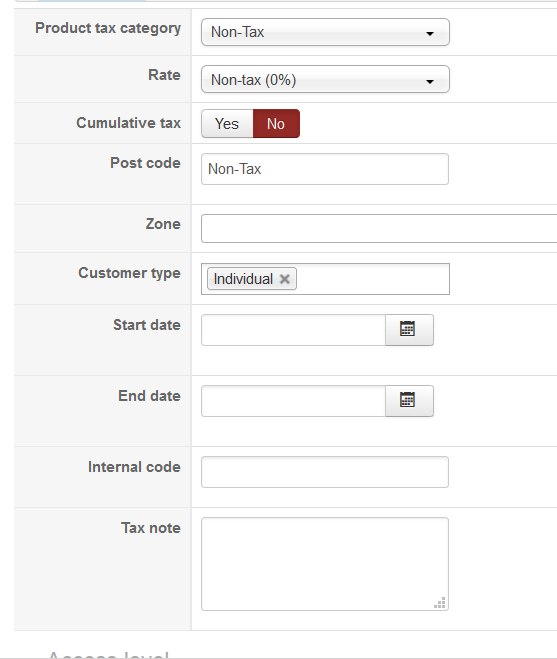This screenshot has width=557, height=659.
Task: Focus the Post code input field
Action: pyautogui.click(x=325, y=169)
